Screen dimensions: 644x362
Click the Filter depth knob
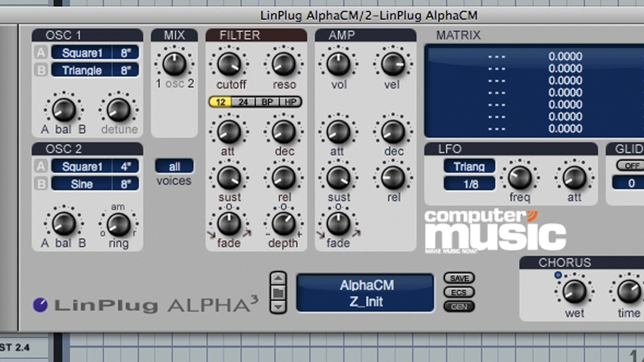284,223
